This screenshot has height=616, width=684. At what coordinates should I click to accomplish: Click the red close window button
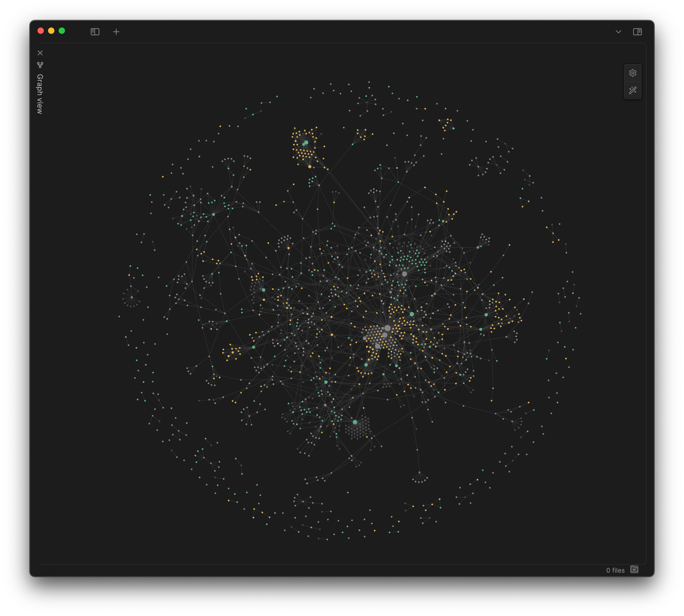41,31
